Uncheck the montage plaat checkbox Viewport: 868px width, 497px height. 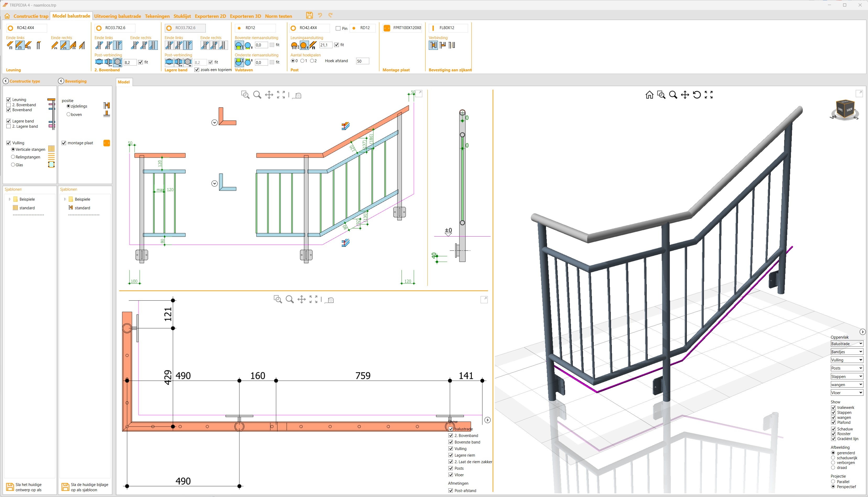pyautogui.click(x=64, y=143)
